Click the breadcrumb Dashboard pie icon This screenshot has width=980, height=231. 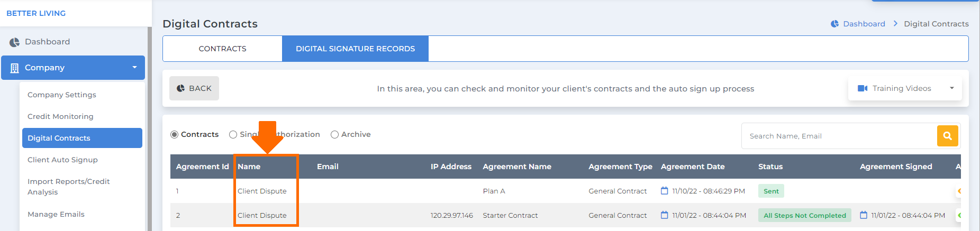tap(834, 24)
